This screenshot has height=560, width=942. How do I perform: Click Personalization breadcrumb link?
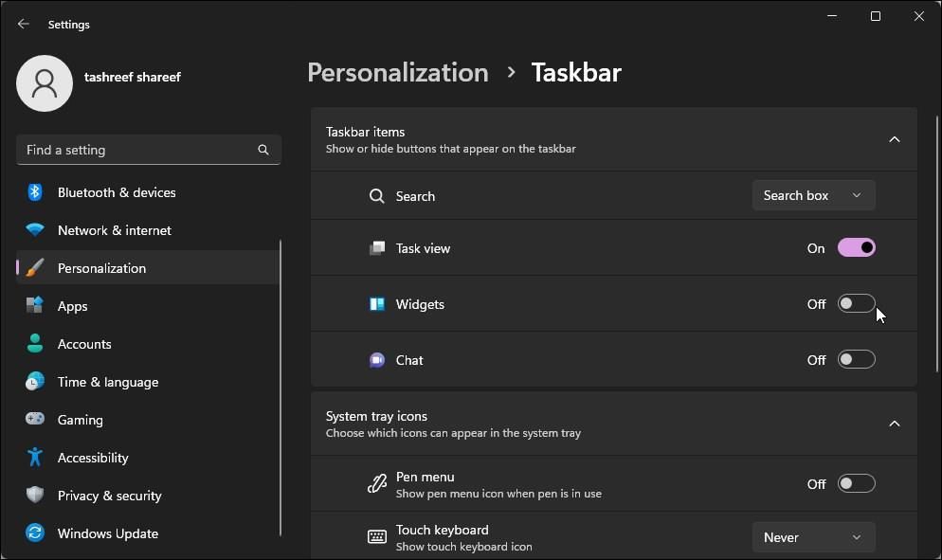(x=398, y=73)
